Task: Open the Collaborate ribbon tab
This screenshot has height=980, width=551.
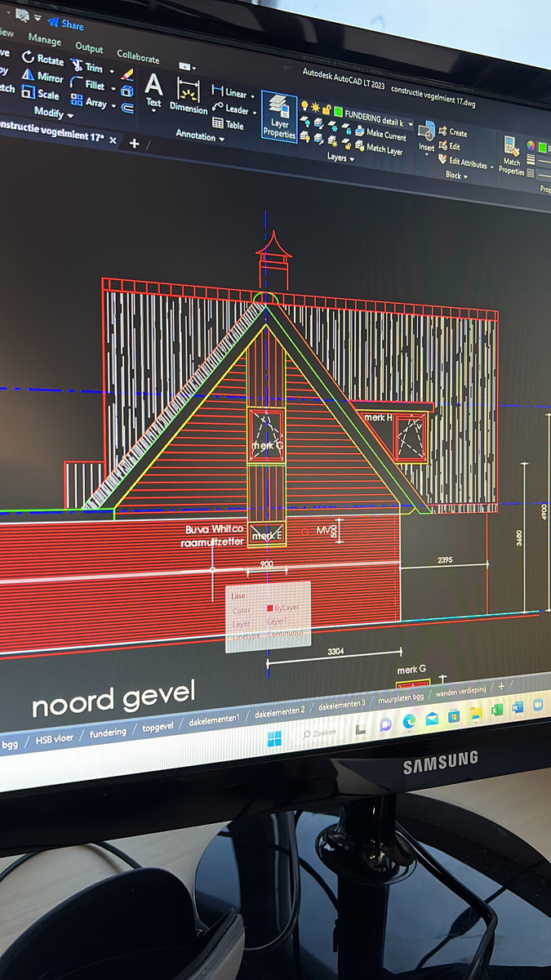Action: point(138,57)
